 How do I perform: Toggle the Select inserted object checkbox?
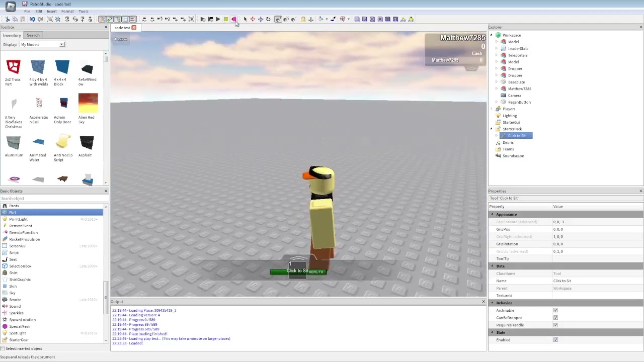3,348
